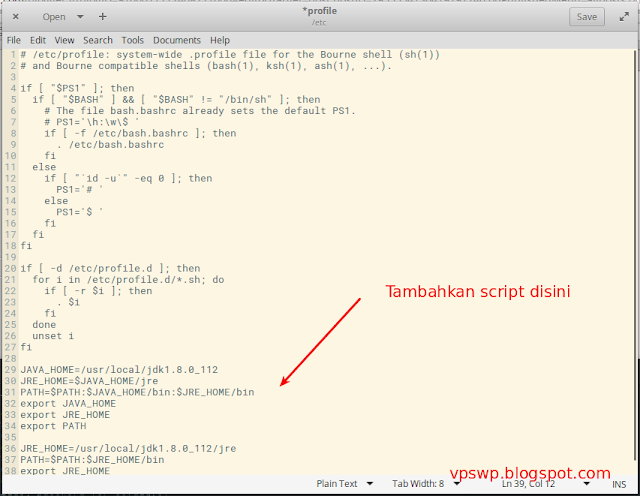This screenshot has height=496, width=640.
Task: Open the File menu
Action: click(x=13, y=40)
